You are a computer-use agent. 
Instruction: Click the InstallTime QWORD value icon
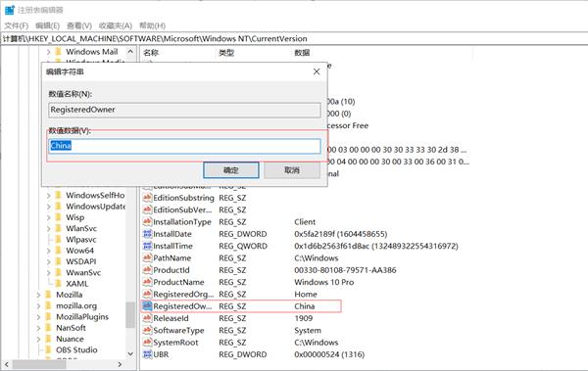(x=147, y=247)
